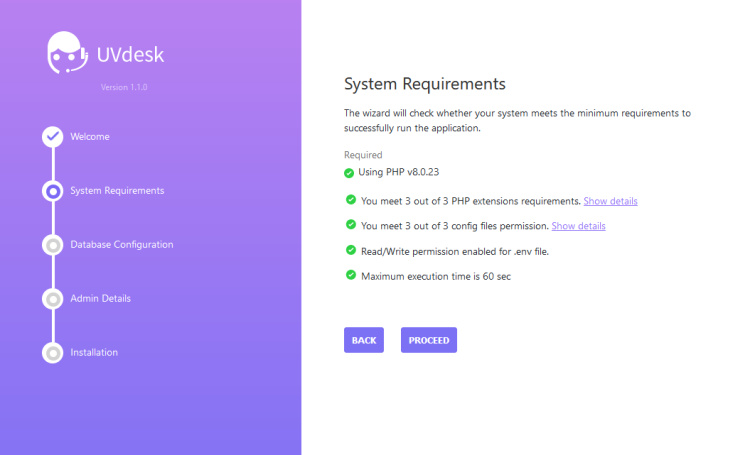The width and height of the screenshot is (750, 455).
Task: Click green check beside PHP extensions requirement
Action: 351,200
